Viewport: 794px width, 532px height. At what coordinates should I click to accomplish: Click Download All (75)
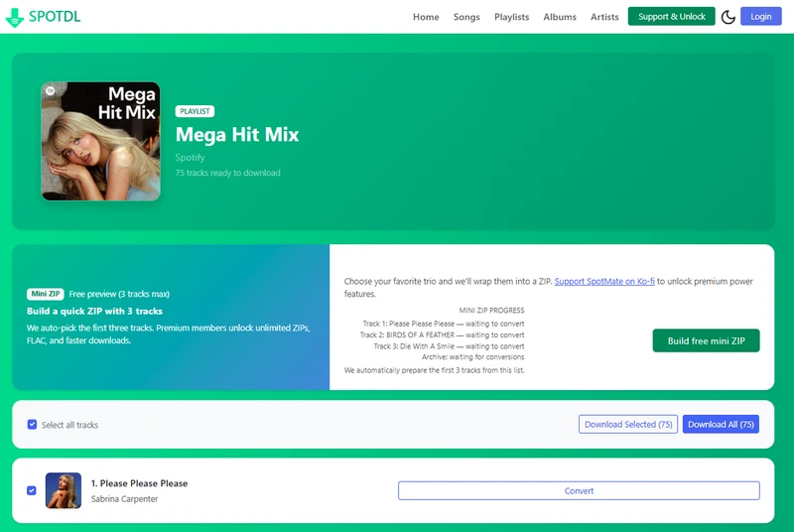(721, 424)
